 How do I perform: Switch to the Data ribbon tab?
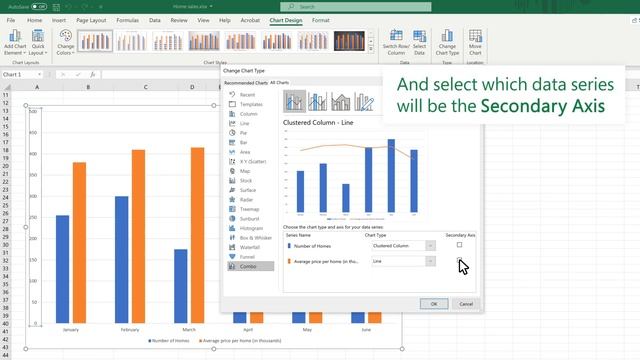pyautogui.click(x=155, y=20)
